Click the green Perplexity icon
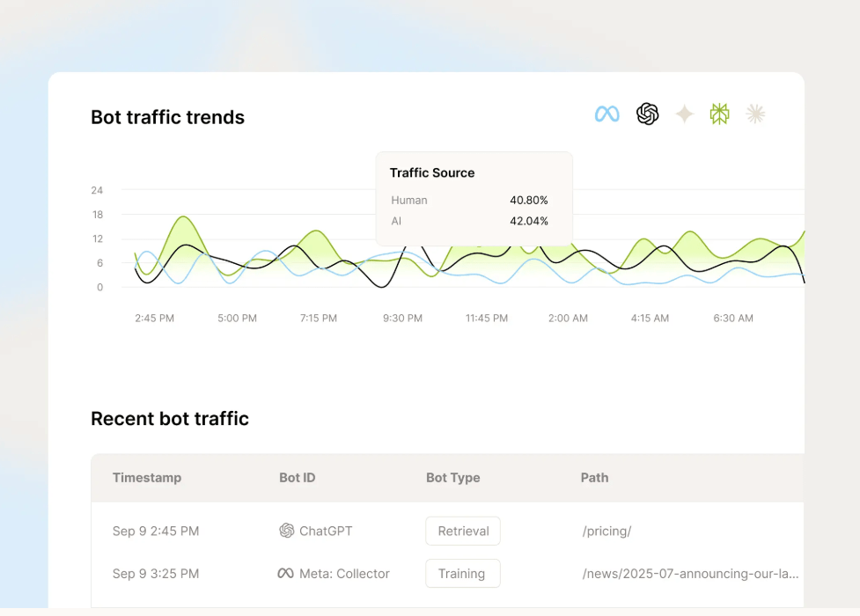Viewport: 860px width, 616px height. pos(719,114)
